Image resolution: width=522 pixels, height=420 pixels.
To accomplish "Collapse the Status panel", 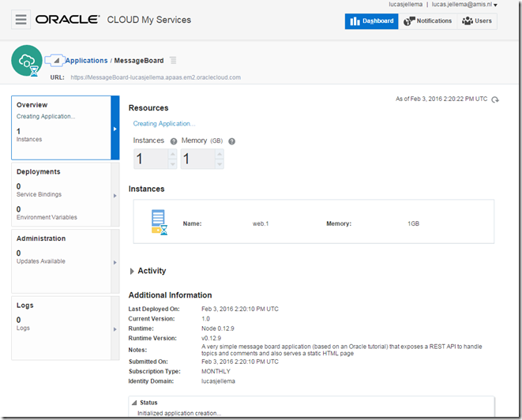I will coord(133,403).
